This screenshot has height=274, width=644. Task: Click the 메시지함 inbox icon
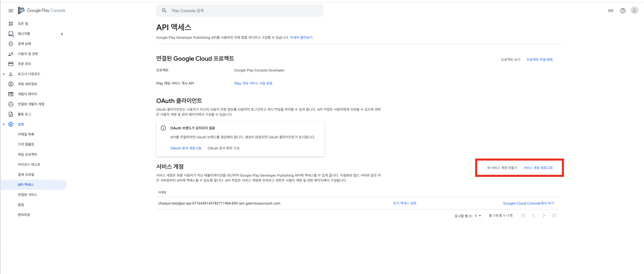tap(11, 34)
